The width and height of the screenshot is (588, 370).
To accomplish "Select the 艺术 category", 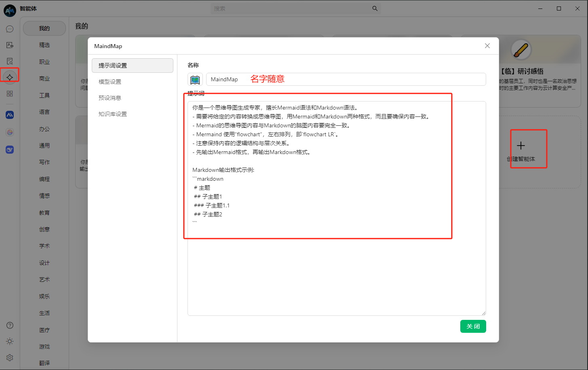I will coord(44,279).
